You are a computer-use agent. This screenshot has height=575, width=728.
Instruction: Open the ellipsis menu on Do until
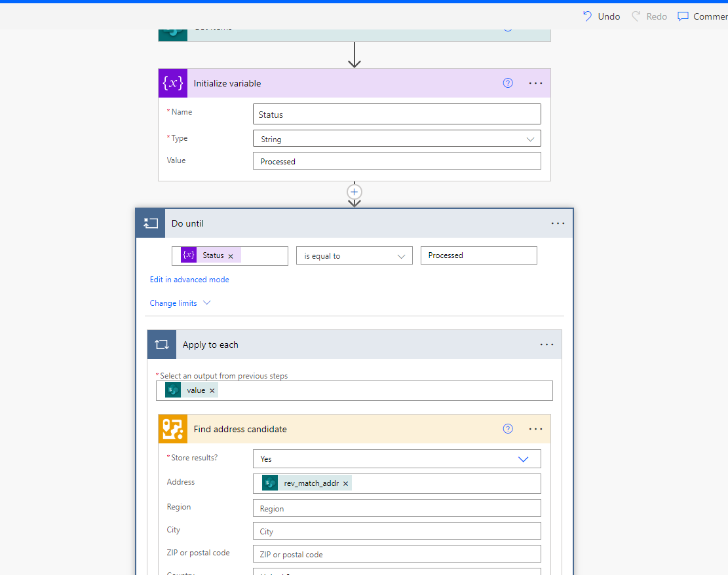click(558, 223)
